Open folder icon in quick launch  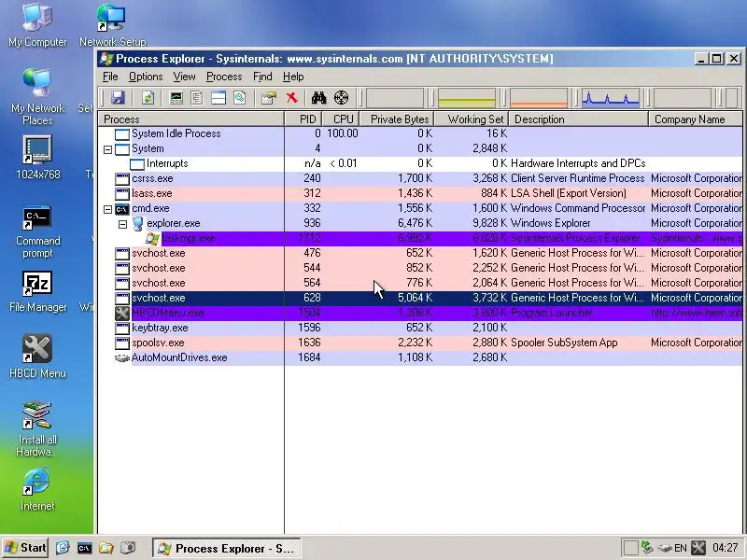[106, 548]
